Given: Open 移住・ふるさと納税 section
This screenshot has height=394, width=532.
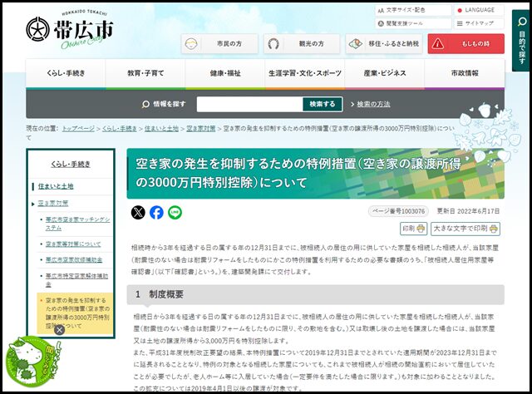Looking at the screenshot, I should [384, 44].
